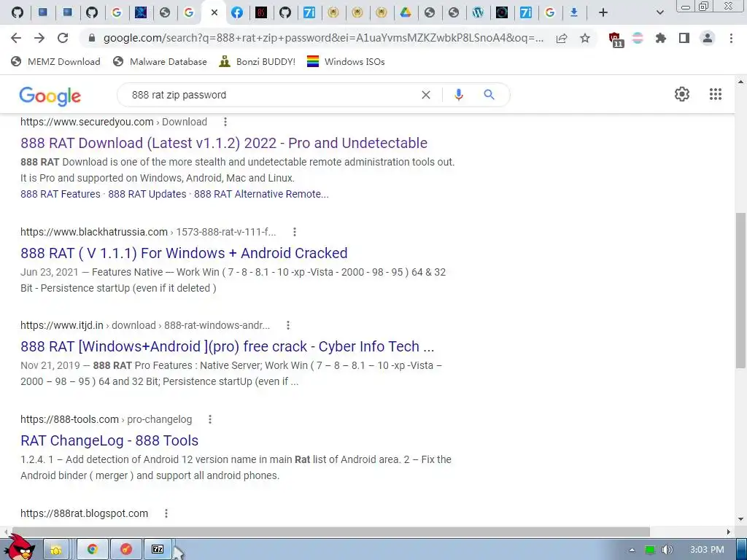The width and height of the screenshot is (747, 560).
Task: Switch to the red-on-black icon tab
Action: [261, 12]
